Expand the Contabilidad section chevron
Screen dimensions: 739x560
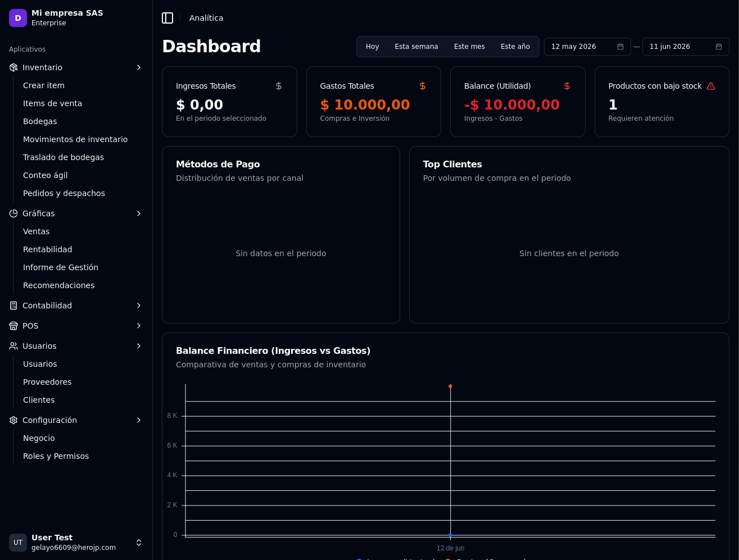point(139,306)
